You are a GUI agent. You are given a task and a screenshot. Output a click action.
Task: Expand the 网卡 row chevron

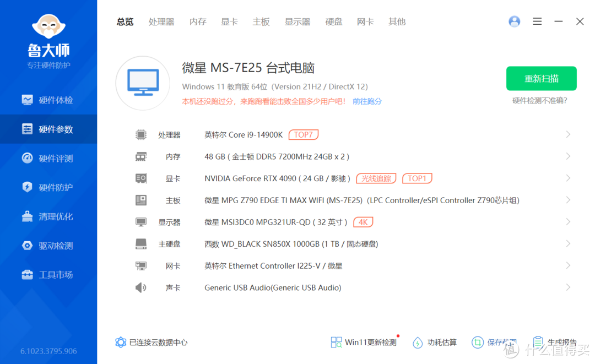click(x=568, y=265)
